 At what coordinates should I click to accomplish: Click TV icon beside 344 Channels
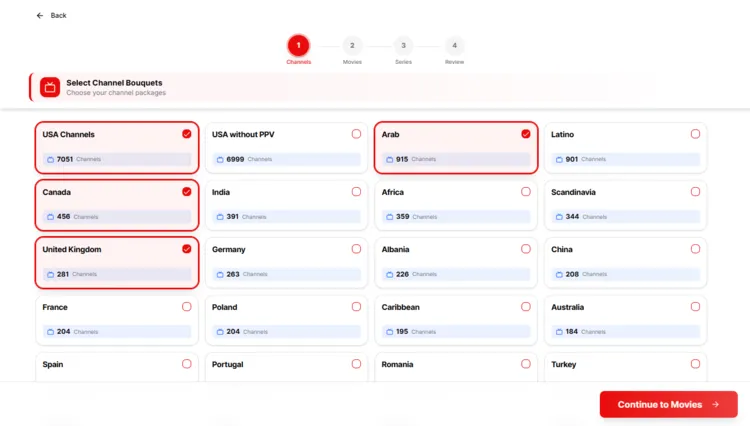(559, 216)
